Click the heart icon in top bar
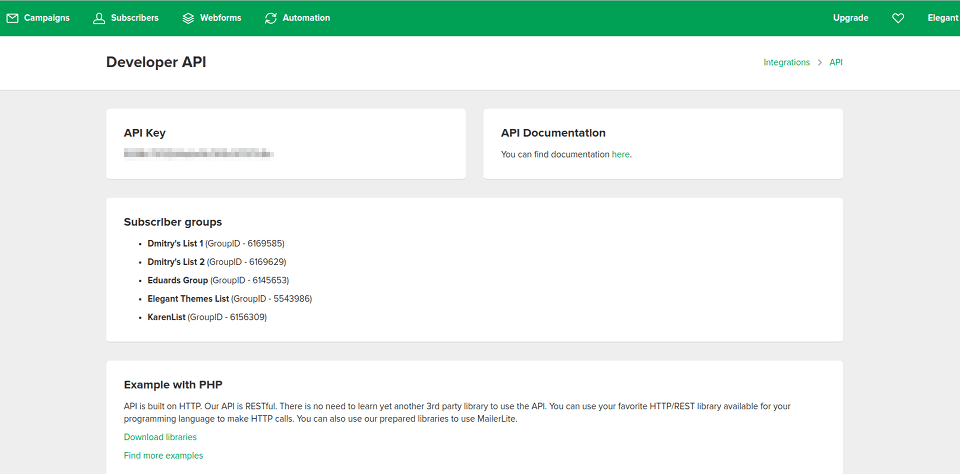 [898, 18]
